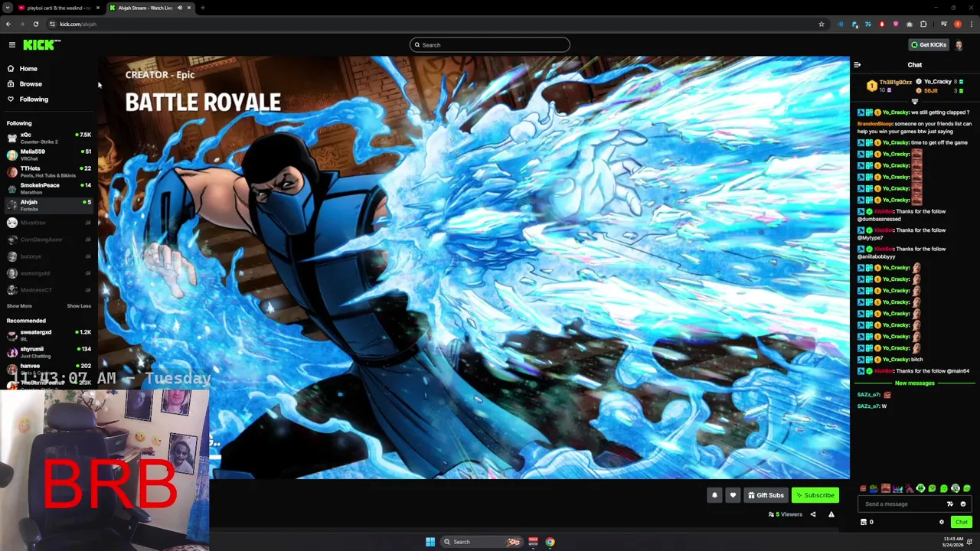Open Chrome profile icon
The image size is (980, 551).
[x=957, y=24]
